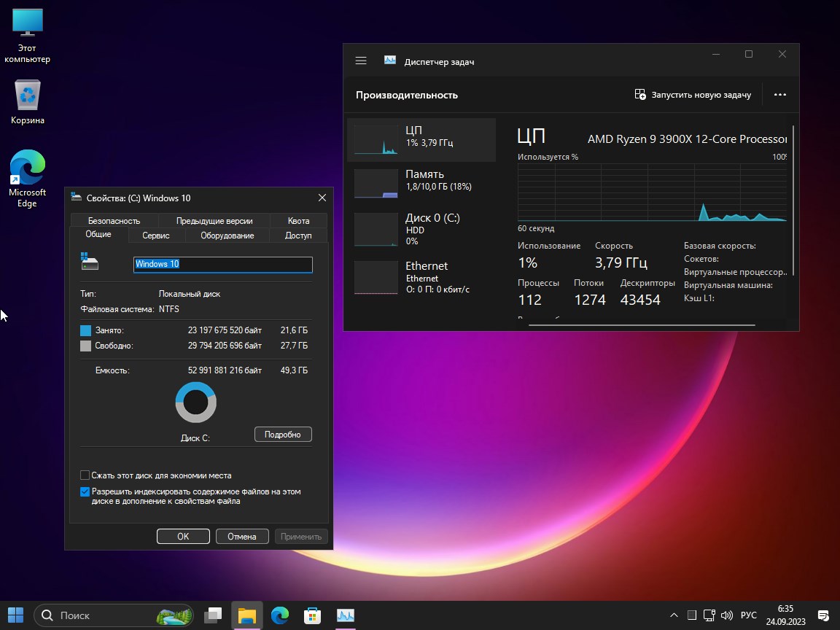Click the Details (Подробно) button
840x630 pixels.
point(283,435)
